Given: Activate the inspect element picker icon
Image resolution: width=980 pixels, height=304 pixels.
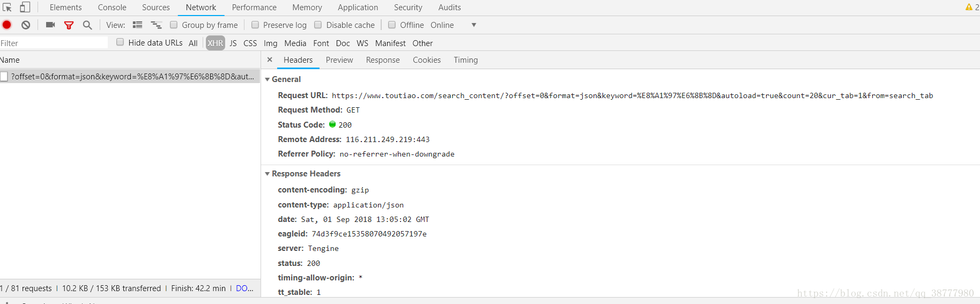Looking at the screenshot, I should click(7, 8).
